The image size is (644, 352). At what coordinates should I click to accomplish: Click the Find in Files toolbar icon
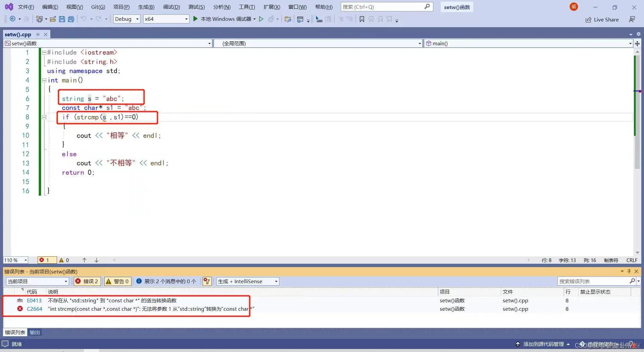click(x=287, y=19)
